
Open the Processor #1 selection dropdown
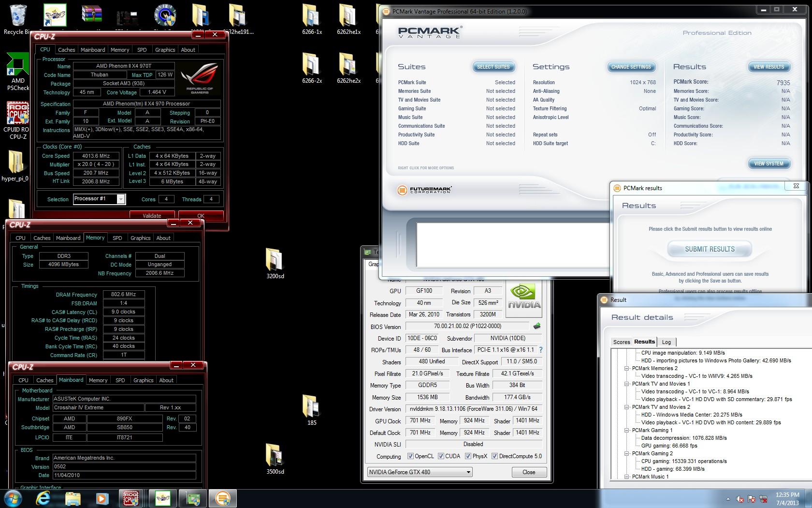pyautogui.click(x=100, y=199)
